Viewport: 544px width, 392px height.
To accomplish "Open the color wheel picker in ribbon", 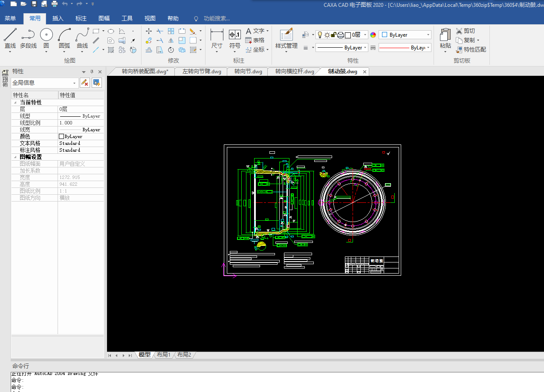I will pyautogui.click(x=373, y=35).
